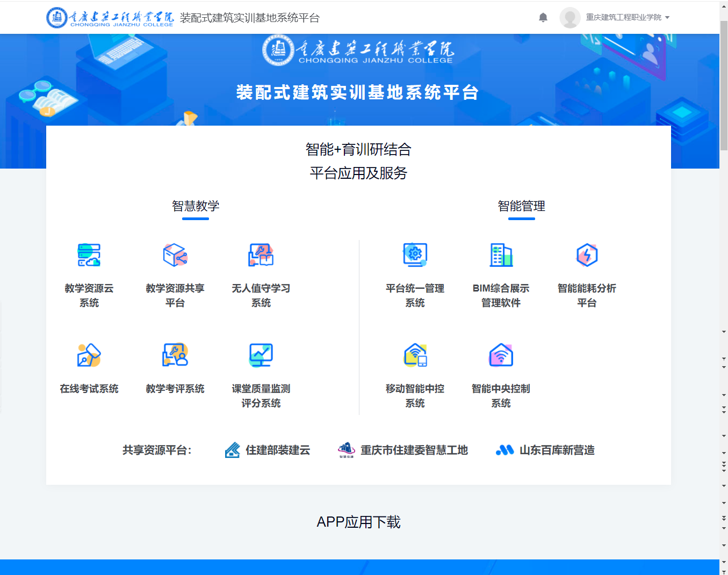Viewport: 728px width, 575px height.
Task: Select the 教学考评系统 icon
Action: tap(175, 355)
